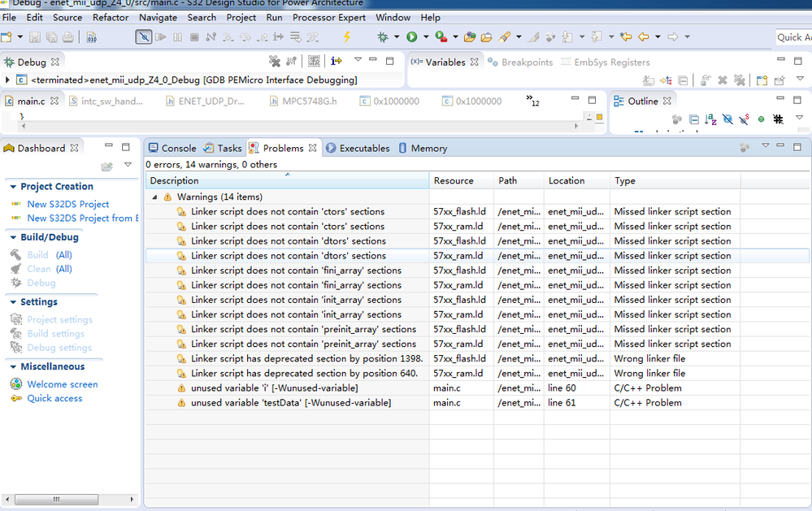Click the Skip All Breakpoints toolbar icon

click(143, 37)
